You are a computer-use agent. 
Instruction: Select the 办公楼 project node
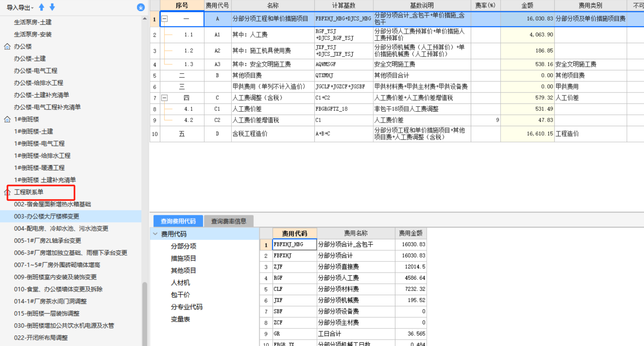(x=23, y=47)
